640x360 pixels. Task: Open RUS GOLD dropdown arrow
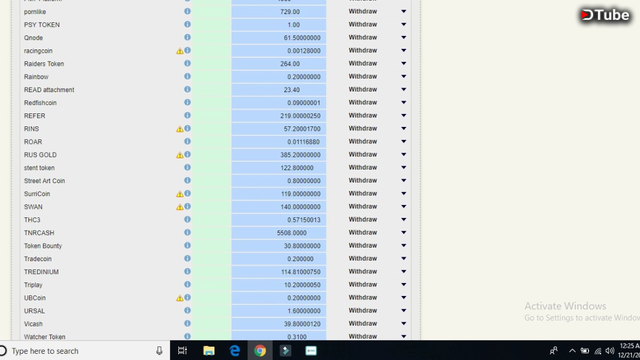404,155
